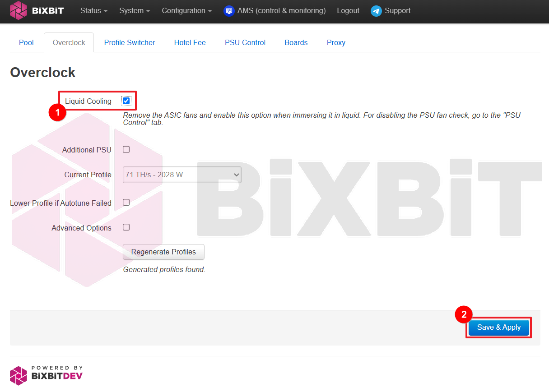Enable the Additional PSU checkbox
Viewport: 549px width, 392px height.
tap(126, 149)
